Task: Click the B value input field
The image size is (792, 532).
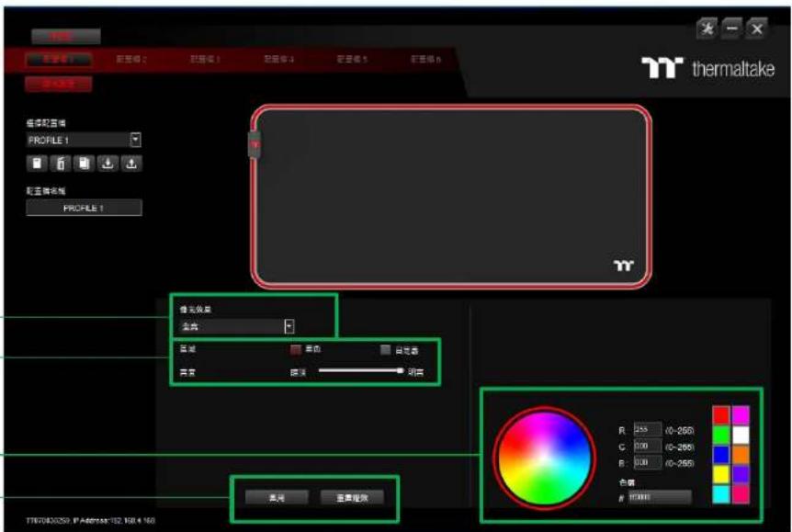Action: 647,462
